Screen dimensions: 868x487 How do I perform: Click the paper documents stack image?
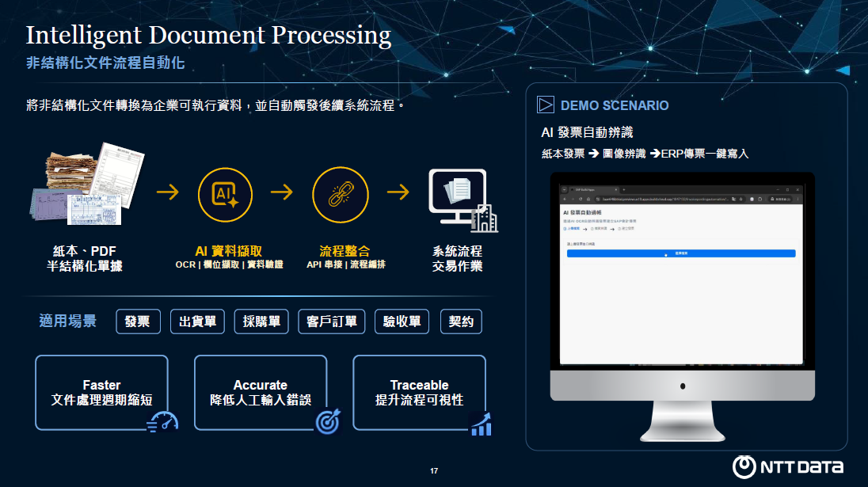coord(87,184)
